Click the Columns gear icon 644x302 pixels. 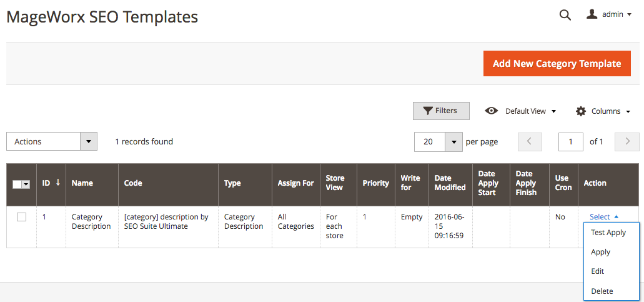click(581, 111)
